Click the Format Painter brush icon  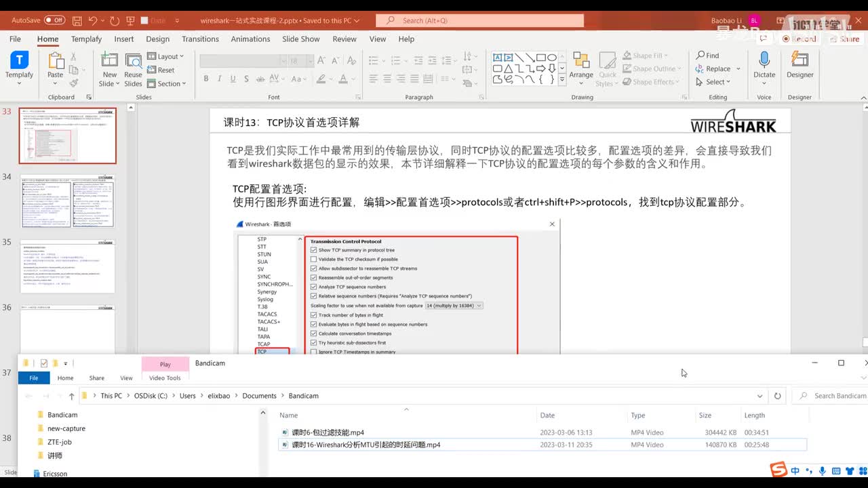(74, 83)
